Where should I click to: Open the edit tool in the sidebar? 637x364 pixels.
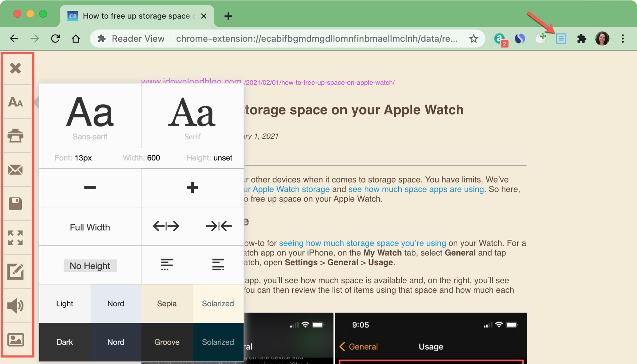click(16, 271)
